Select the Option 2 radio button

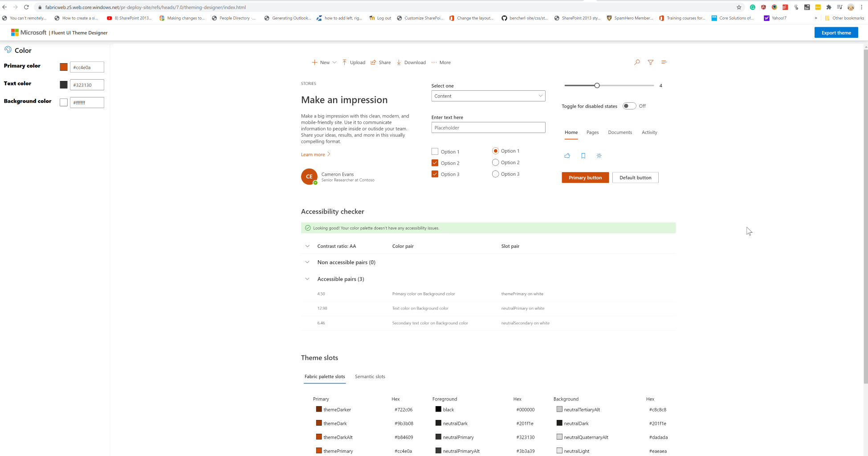tap(495, 162)
